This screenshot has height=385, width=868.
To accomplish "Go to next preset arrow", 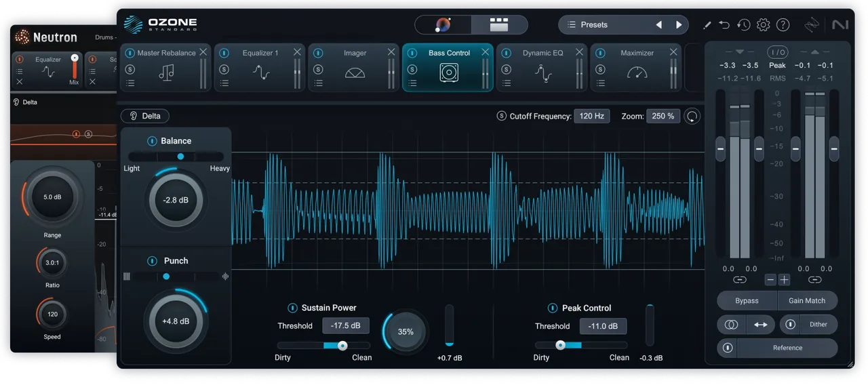I will [x=679, y=25].
